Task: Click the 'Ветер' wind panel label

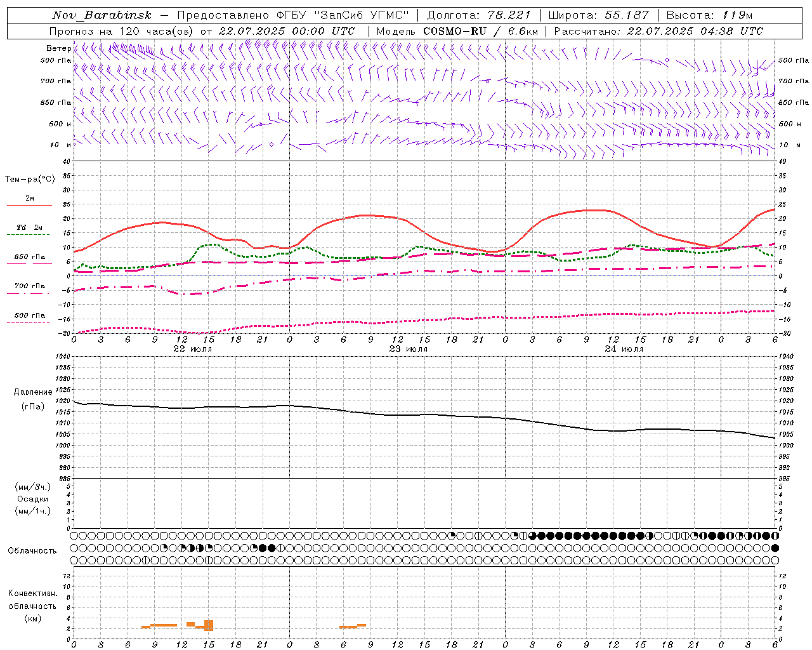Action: [58, 48]
